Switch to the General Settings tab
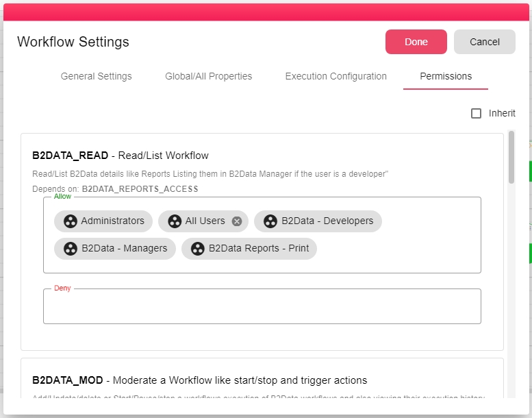The height and width of the screenshot is (418, 532). coord(97,77)
